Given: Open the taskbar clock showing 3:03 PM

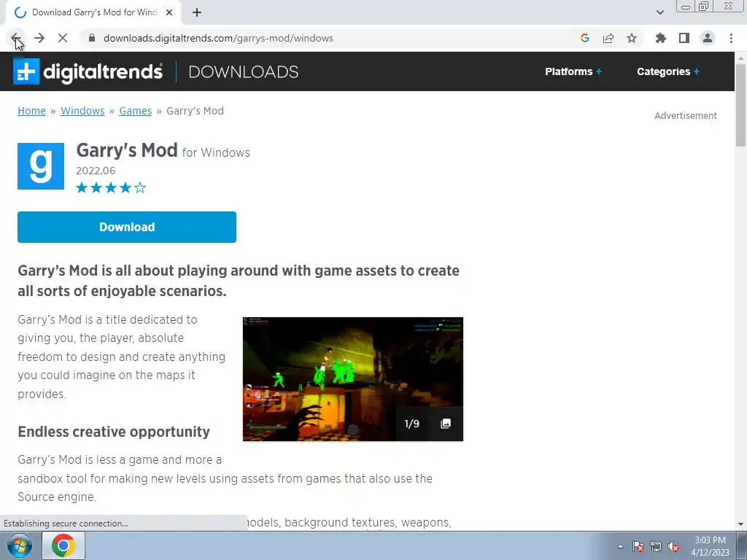Looking at the screenshot, I should tap(710, 546).
